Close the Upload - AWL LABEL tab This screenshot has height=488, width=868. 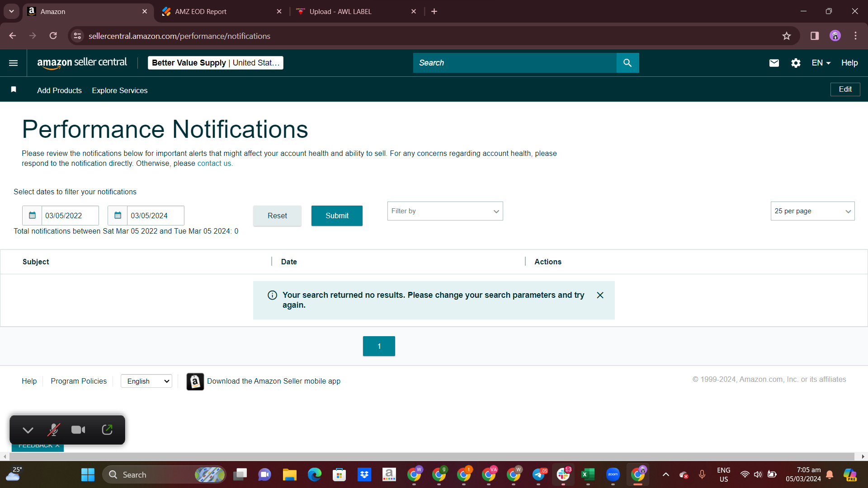point(414,11)
